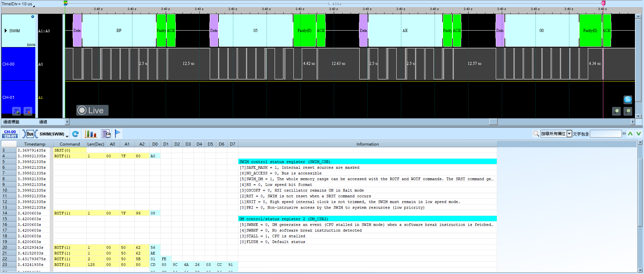Click the delete channel icon
This screenshot has height=274, width=644.
point(28,111)
